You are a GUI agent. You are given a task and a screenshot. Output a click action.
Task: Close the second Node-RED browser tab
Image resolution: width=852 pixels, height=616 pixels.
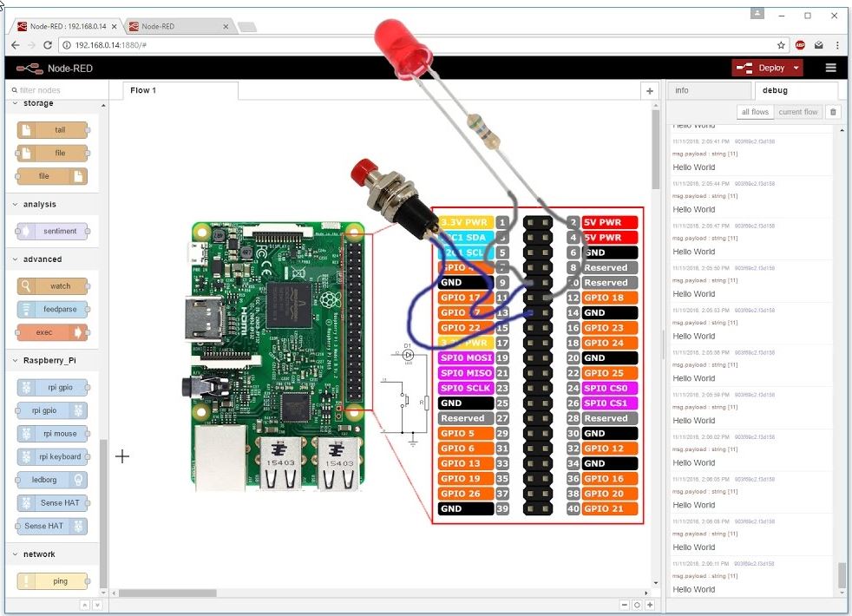pos(226,26)
